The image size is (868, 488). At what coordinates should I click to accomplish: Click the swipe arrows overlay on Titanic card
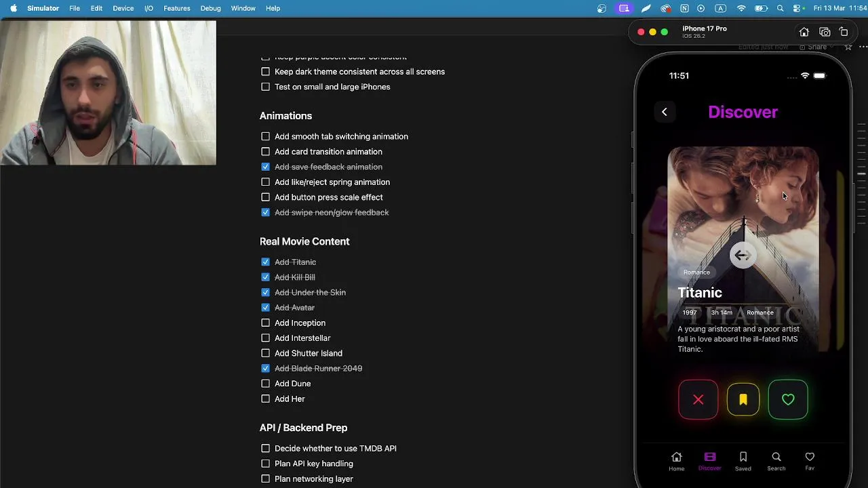pos(743,256)
